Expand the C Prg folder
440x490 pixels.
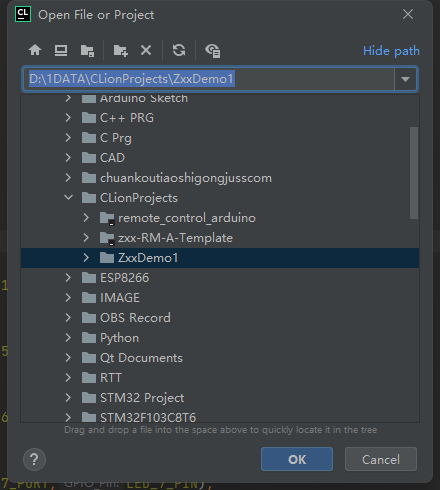coord(68,138)
